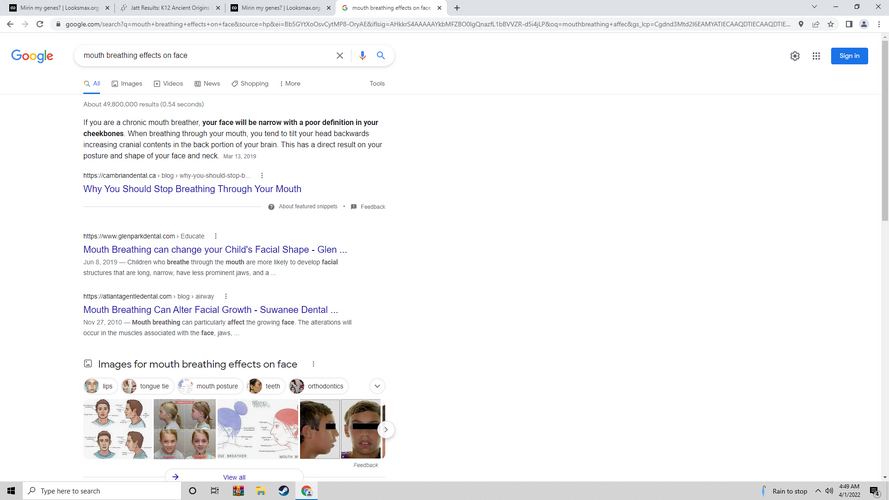Screen dimensions: 889x500
Task: Reload the page
Action: (x=40, y=24)
